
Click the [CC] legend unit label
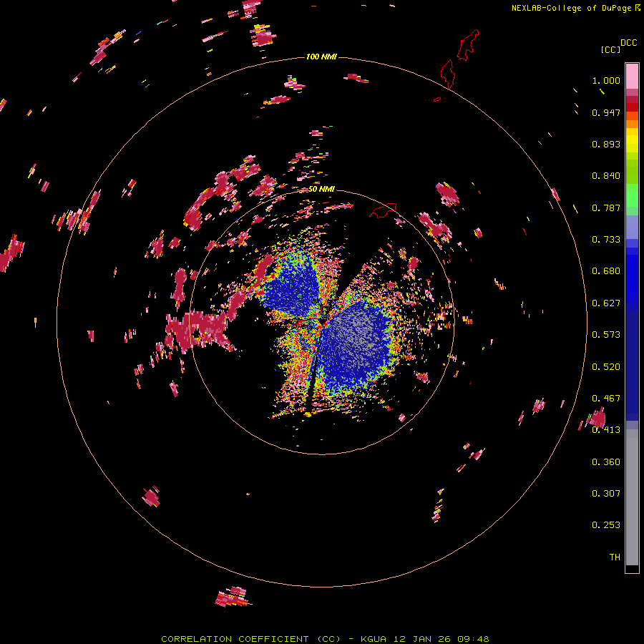click(x=610, y=49)
